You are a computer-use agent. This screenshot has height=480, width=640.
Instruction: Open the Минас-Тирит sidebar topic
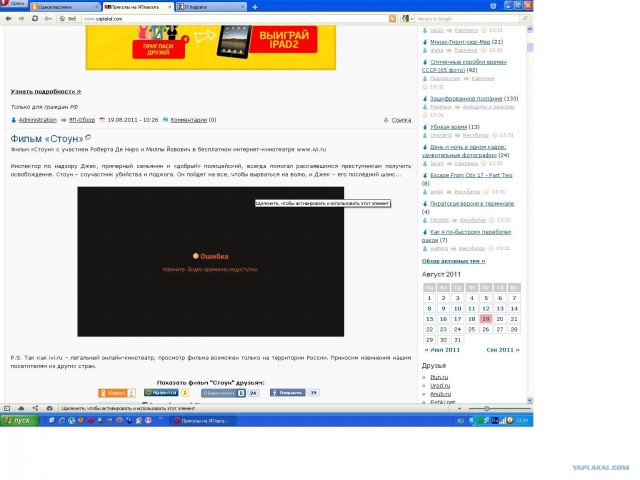click(460, 42)
